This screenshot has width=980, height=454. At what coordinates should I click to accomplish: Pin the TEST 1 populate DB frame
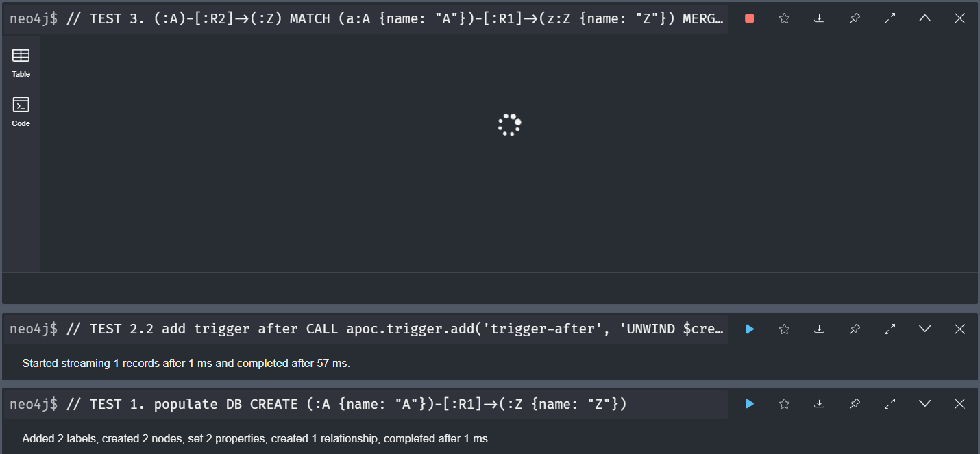(855, 404)
